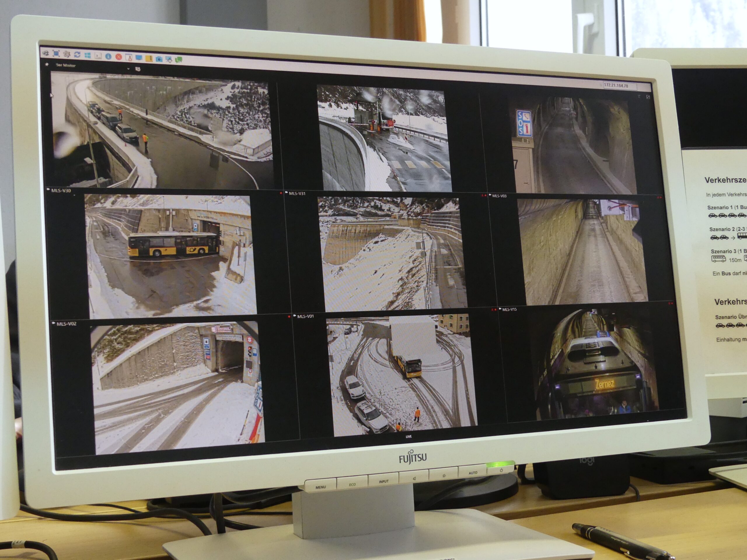Click the yellow folder archive icon
The height and width of the screenshot is (560, 747).
pyautogui.click(x=149, y=59)
